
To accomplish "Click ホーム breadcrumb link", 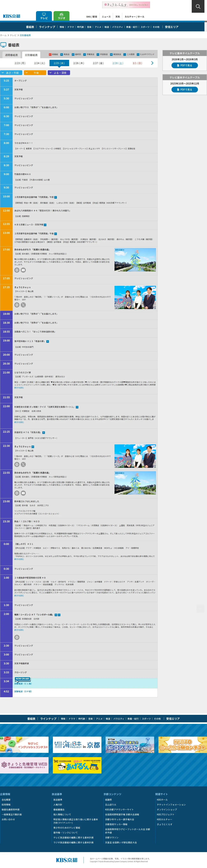I will click(3, 35).
